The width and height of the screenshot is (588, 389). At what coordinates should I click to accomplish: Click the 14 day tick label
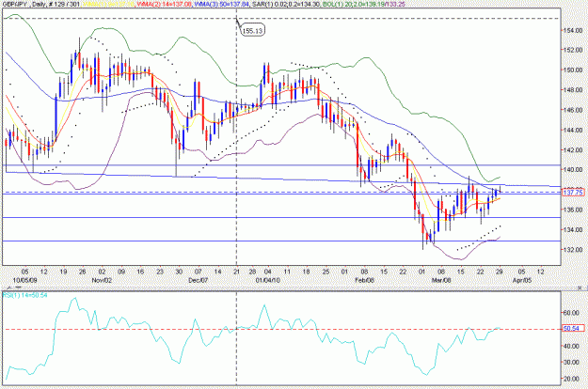pos(217,272)
